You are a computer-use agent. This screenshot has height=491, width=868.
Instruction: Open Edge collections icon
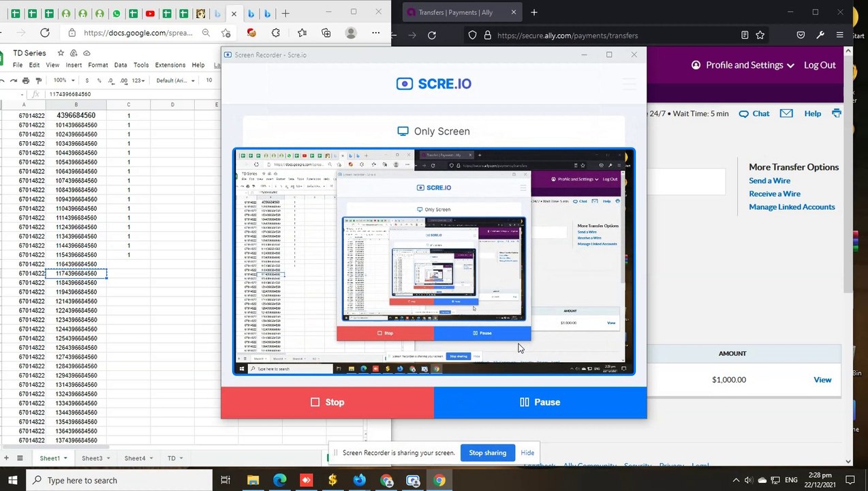326,33
